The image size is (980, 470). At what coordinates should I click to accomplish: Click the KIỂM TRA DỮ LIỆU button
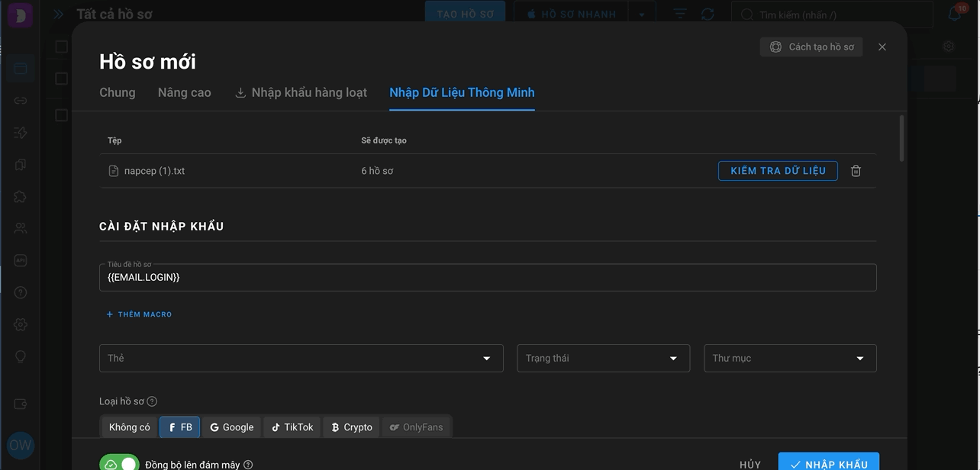click(x=778, y=171)
